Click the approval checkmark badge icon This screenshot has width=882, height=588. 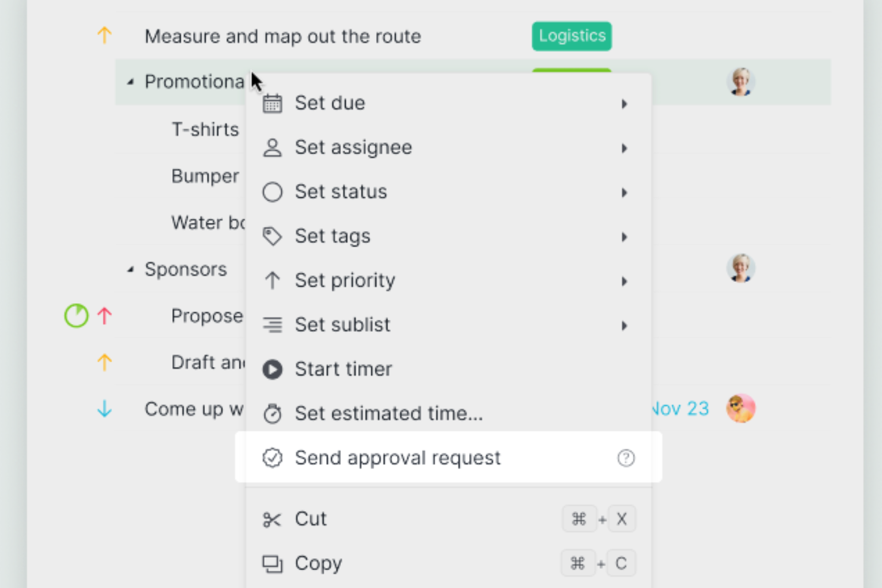pos(272,458)
